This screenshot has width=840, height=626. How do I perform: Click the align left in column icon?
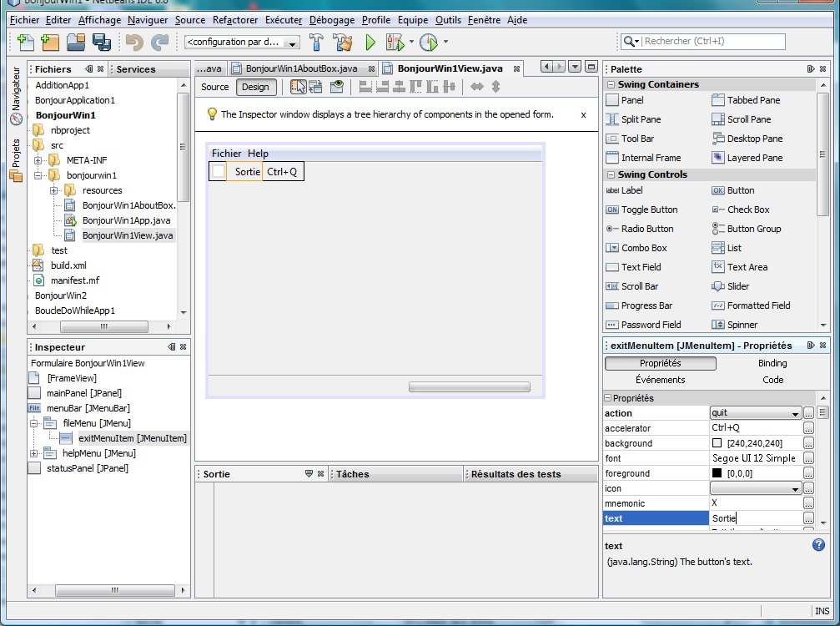pyautogui.click(x=365, y=86)
